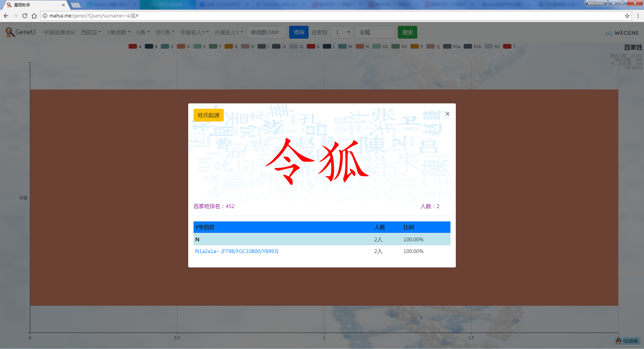Open the WEGENE logo link
The width and height of the screenshot is (644, 349).
(622, 33)
